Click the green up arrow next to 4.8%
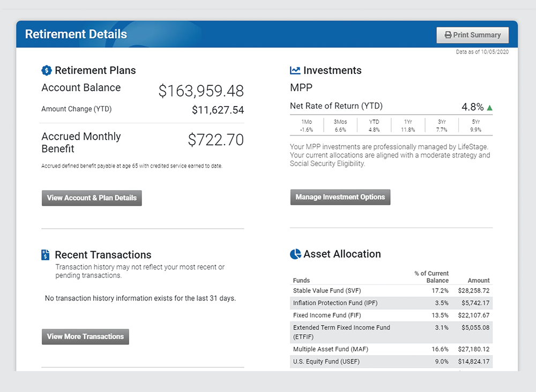 [489, 108]
